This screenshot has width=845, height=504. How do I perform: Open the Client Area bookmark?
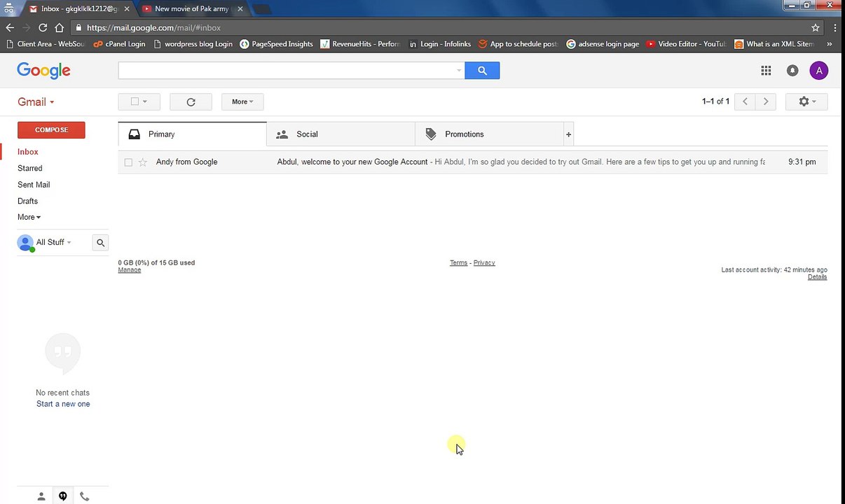pos(45,43)
